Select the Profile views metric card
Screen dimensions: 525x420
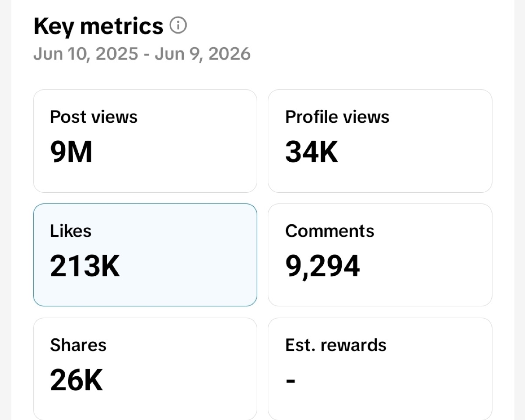pyautogui.click(x=380, y=141)
